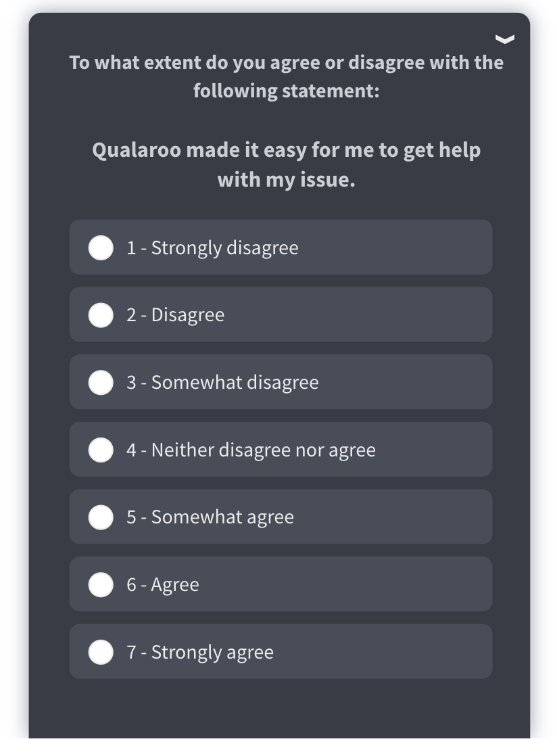Click the 'following statement:' prompt line
557x756 pixels.
(x=286, y=91)
